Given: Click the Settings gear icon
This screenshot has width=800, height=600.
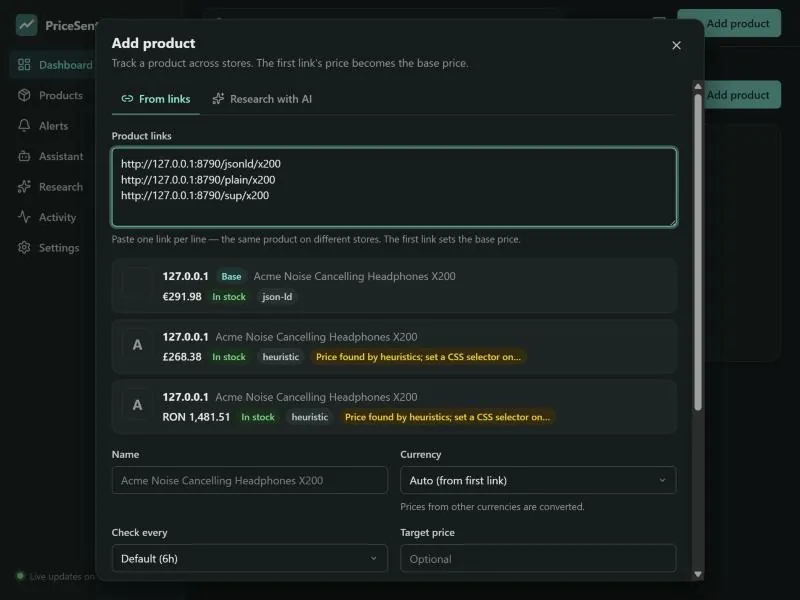Looking at the screenshot, I should (24, 247).
